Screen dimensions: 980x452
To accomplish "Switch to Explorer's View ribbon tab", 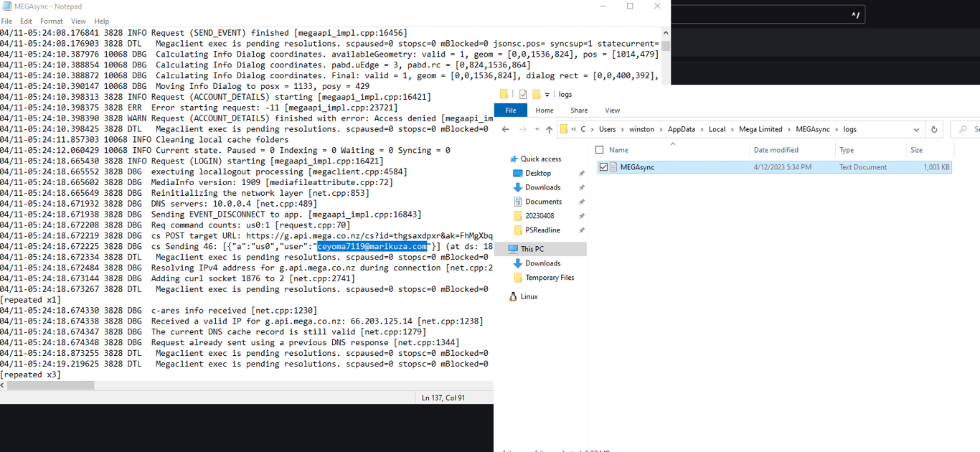I will coord(612,110).
